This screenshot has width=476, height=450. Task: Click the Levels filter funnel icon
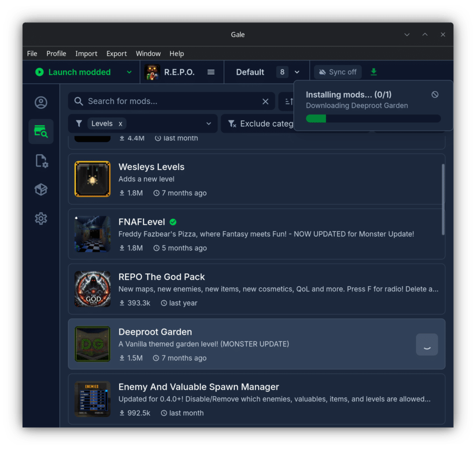[79, 124]
